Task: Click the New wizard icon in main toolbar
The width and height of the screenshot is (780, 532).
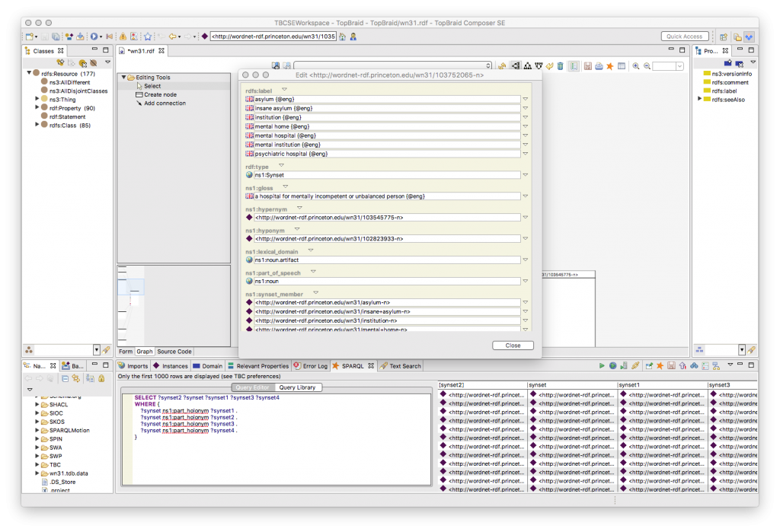Action: pos(30,37)
